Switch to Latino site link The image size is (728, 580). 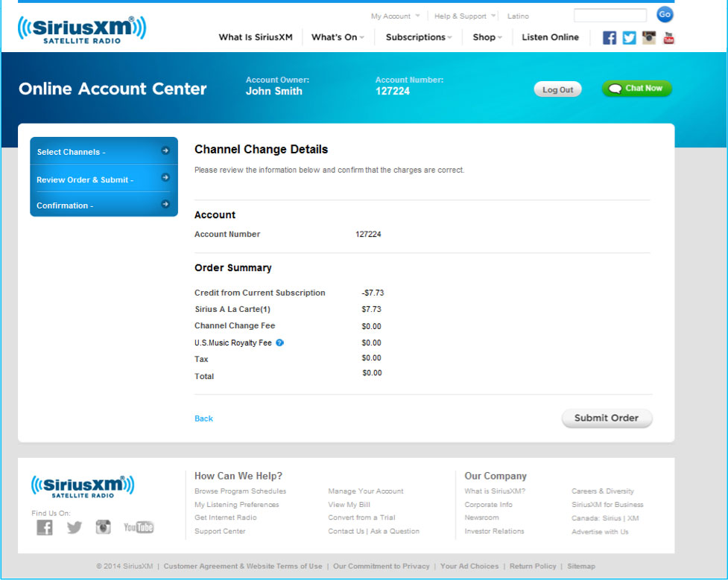[518, 16]
